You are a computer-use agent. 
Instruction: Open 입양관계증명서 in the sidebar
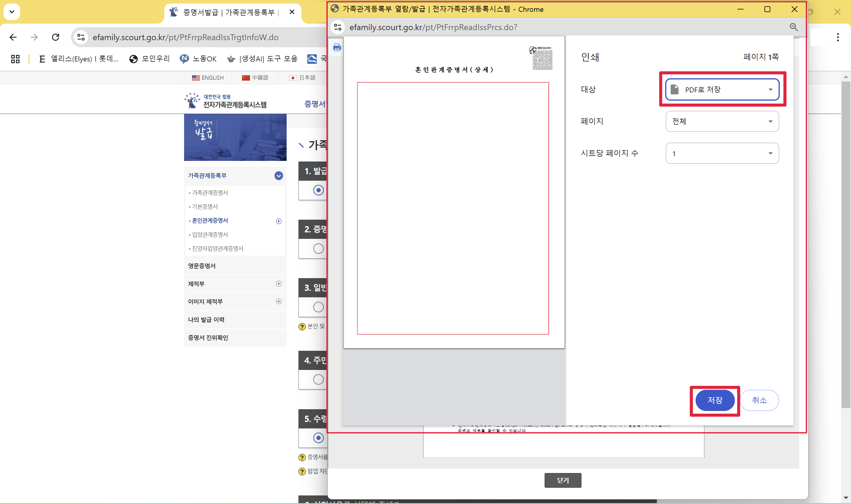pyautogui.click(x=210, y=235)
